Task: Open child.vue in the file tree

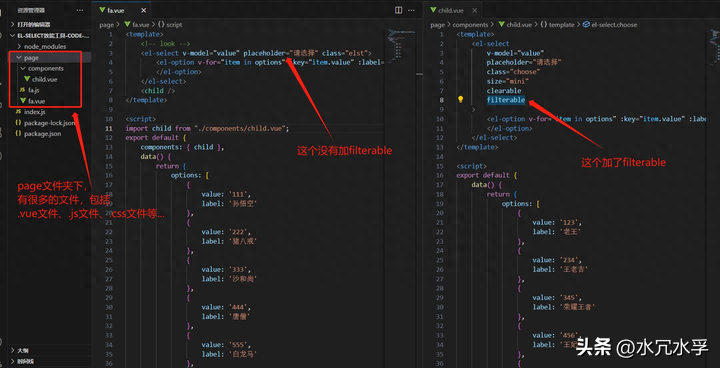Action: 45,79
